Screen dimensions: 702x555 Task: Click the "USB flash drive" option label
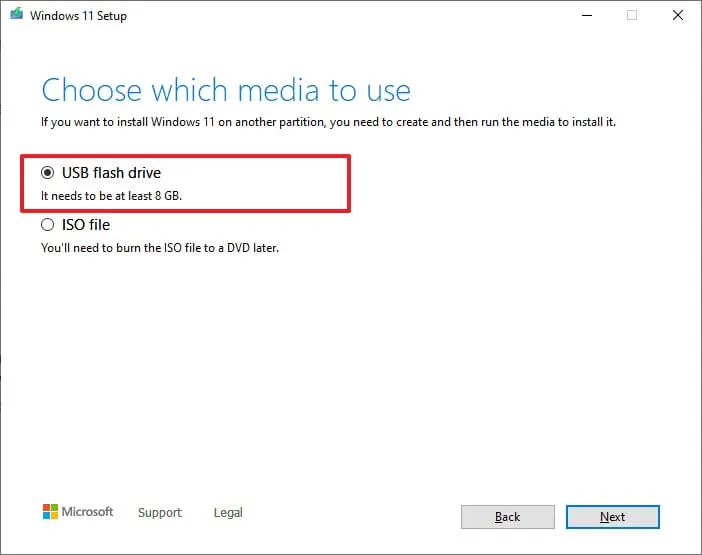112,173
